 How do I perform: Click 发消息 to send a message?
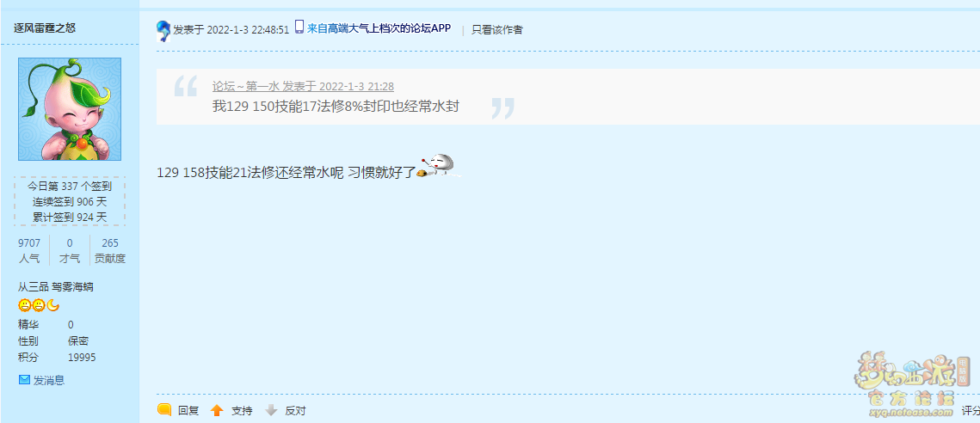(x=49, y=380)
